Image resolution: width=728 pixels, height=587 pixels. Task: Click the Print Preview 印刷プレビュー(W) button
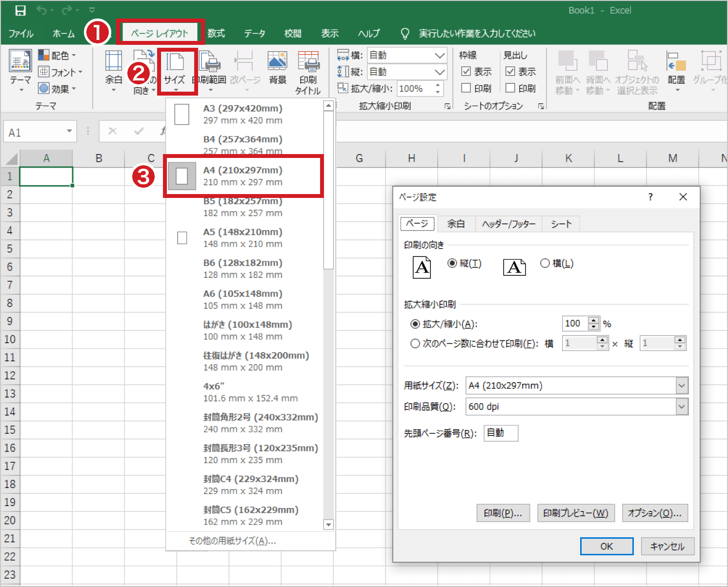point(575,513)
